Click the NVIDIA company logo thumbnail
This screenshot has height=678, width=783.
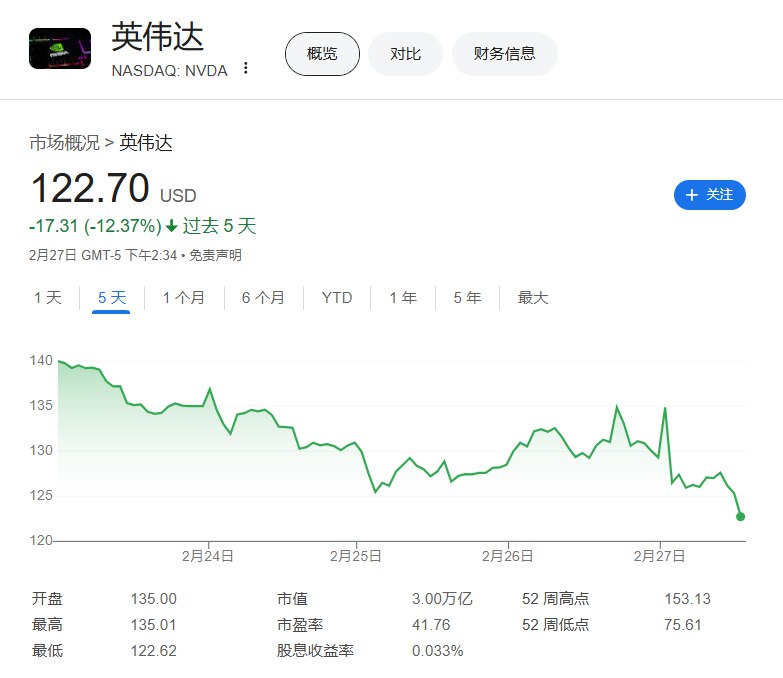[60, 48]
